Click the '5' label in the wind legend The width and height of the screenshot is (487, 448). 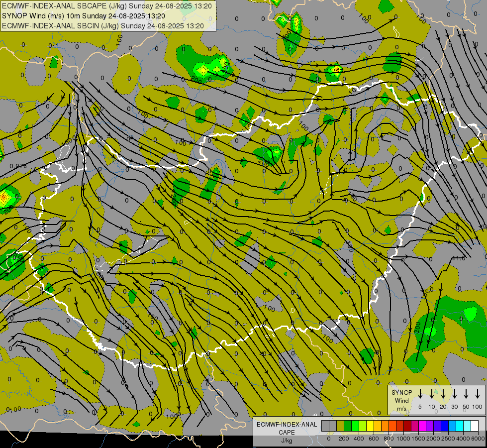click(x=420, y=407)
